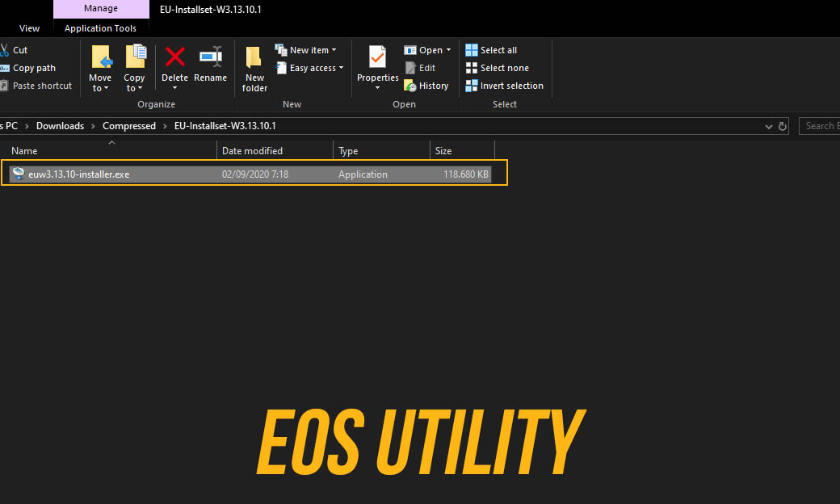840x504 pixels.
Task: Expand the Properties dropdown arrow
Action: pos(377,88)
